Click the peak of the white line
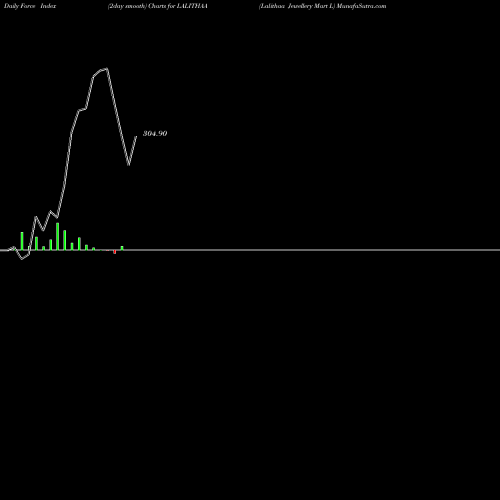Screen dimensions: 500x500 coord(107,69)
